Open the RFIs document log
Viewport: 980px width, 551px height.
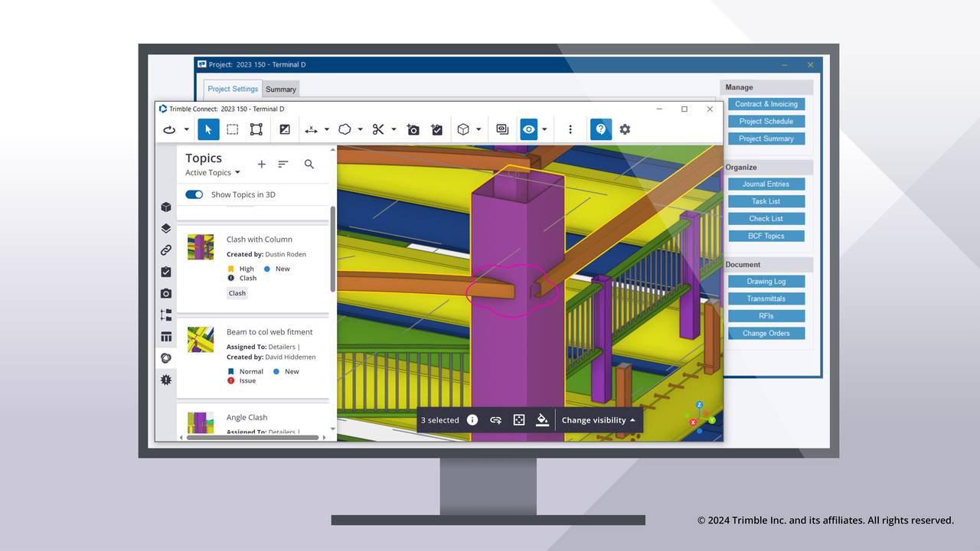pos(766,315)
